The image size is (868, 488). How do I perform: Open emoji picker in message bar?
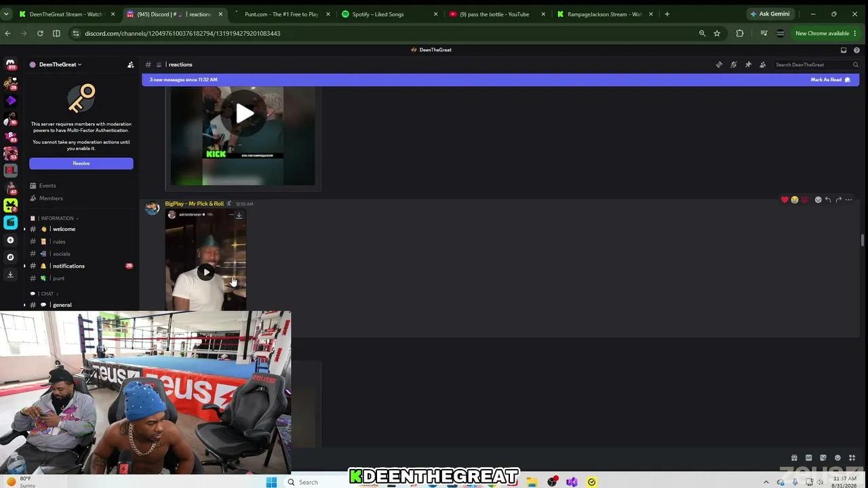pos(837,458)
